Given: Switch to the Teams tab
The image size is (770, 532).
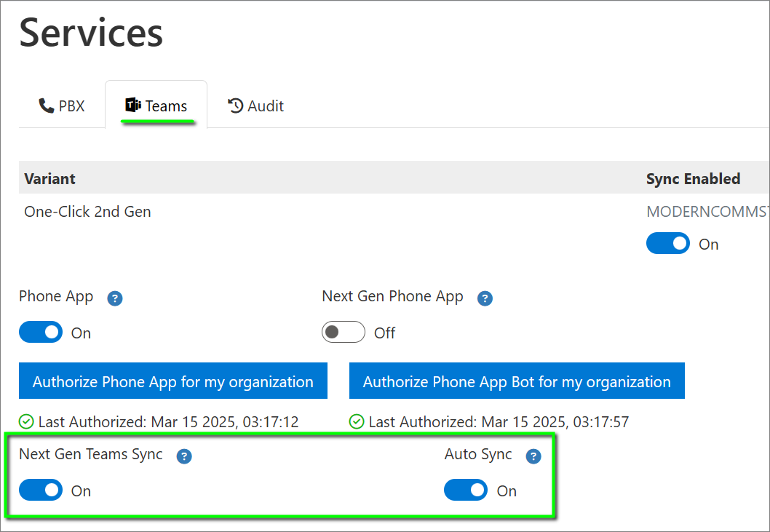Looking at the screenshot, I should tap(156, 106).
